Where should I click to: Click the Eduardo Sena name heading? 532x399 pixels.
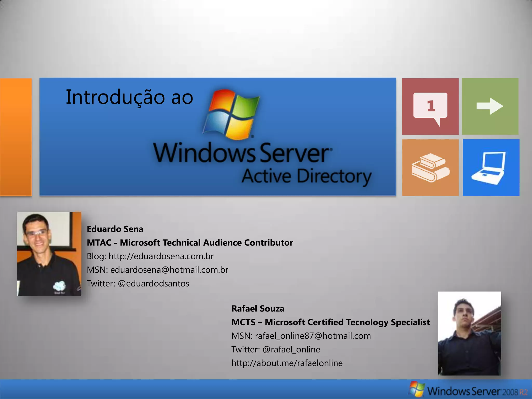[115, 229]
